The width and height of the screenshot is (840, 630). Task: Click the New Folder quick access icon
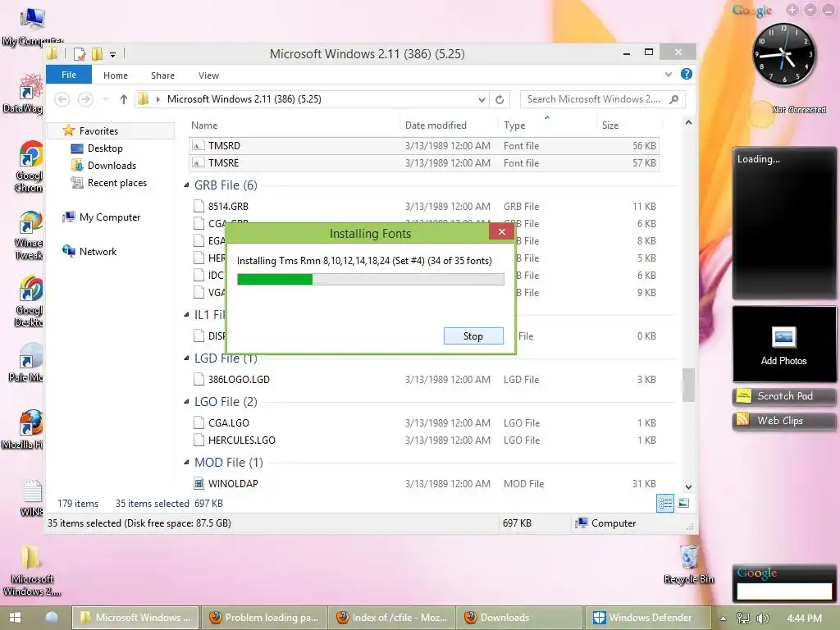tap(97, 53)
